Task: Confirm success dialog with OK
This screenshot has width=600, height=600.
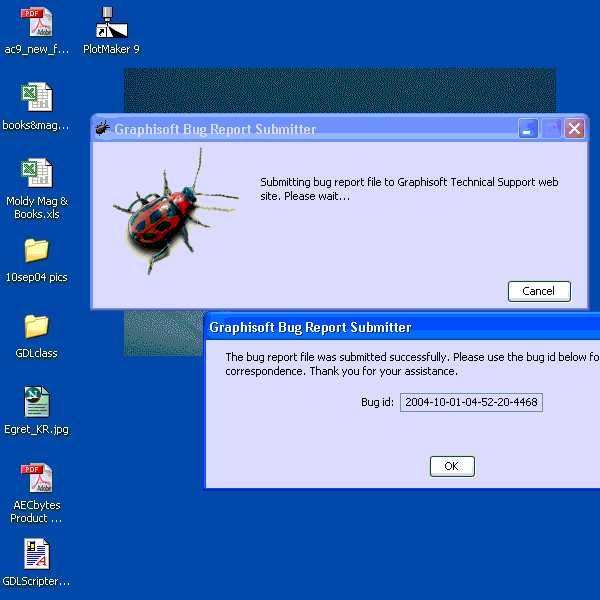Action: point(452,466)
